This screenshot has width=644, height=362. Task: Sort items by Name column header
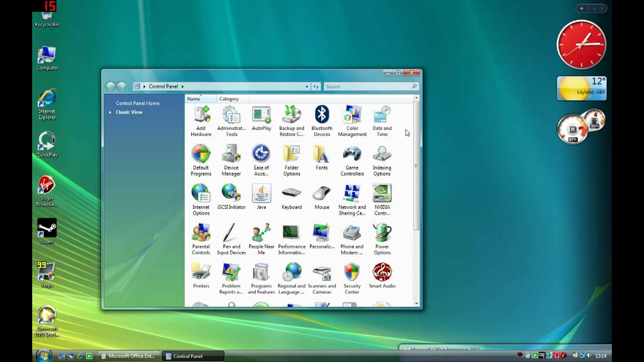pos(194,99)
